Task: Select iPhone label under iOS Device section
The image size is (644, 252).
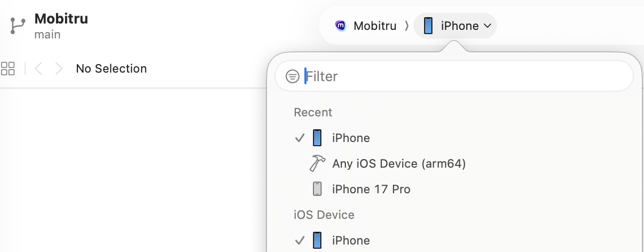Action: [351, 240]
